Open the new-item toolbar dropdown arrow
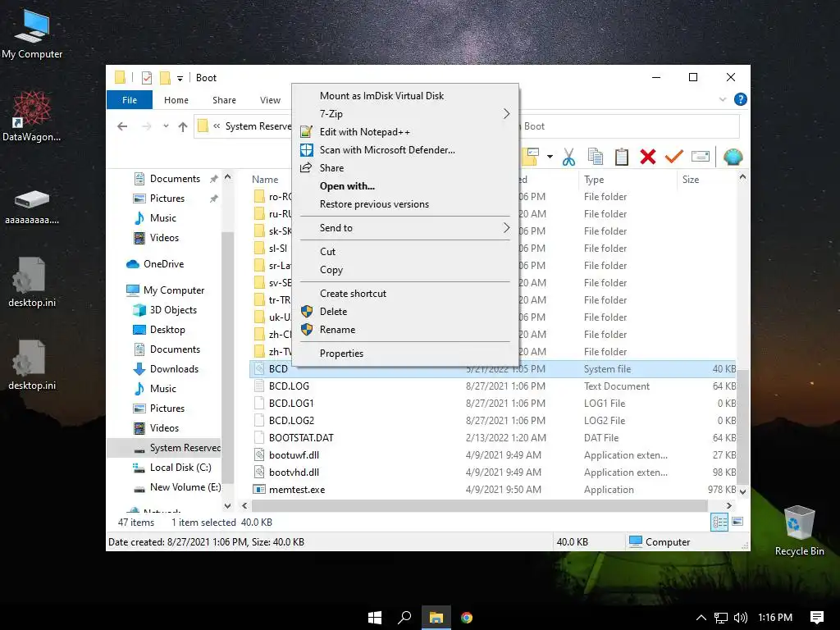The image size is (840, 630). pyautogui.click(x=550, y=157)
